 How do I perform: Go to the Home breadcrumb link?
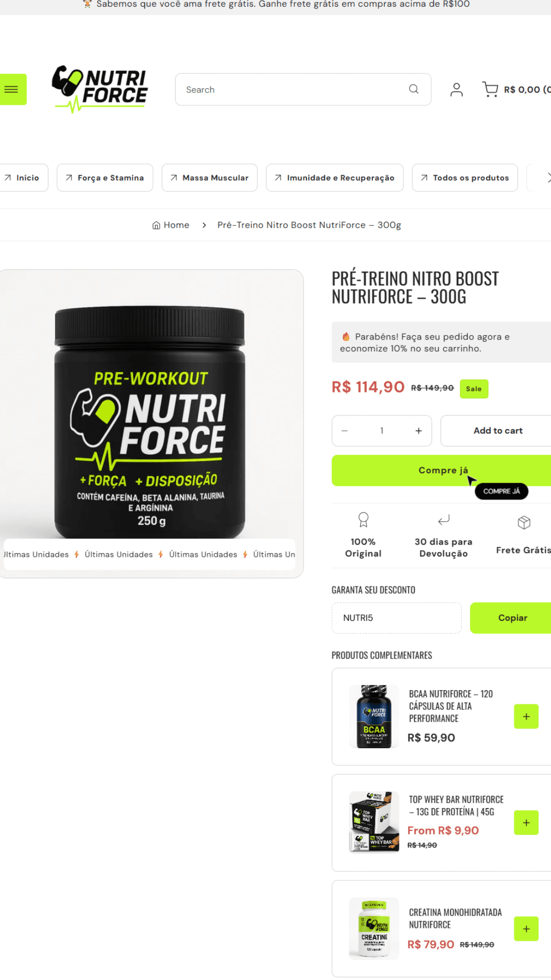pyautogui.click(x=171, y=225)
